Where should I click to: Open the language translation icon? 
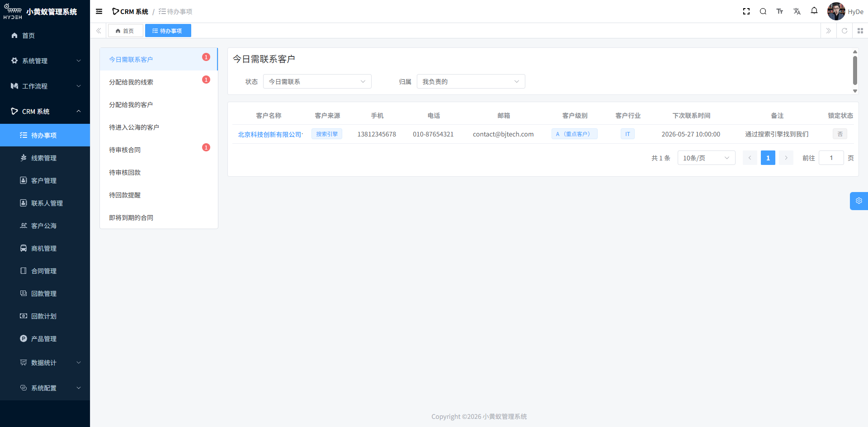[x=797, y=11]
